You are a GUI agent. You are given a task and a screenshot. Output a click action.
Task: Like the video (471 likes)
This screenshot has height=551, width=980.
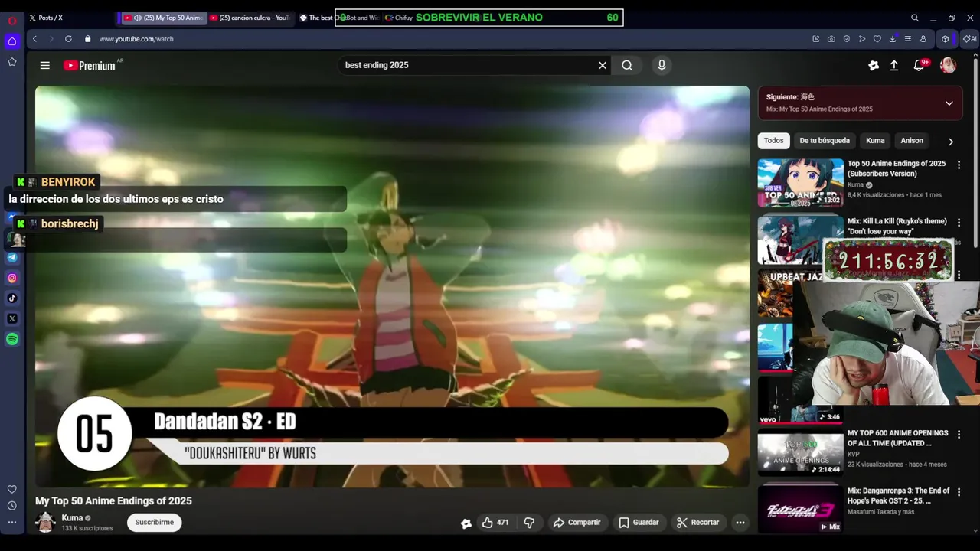(495, 523)
